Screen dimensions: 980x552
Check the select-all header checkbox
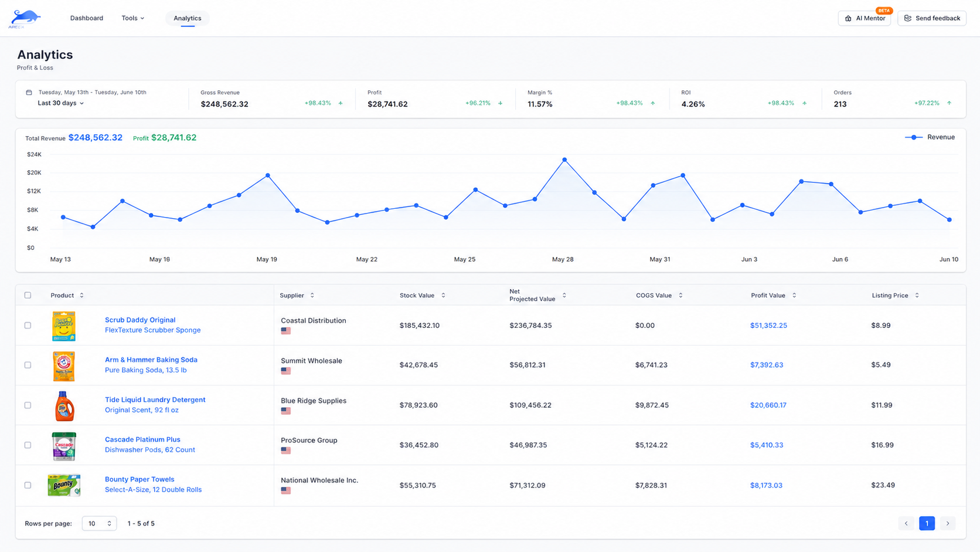28,295
